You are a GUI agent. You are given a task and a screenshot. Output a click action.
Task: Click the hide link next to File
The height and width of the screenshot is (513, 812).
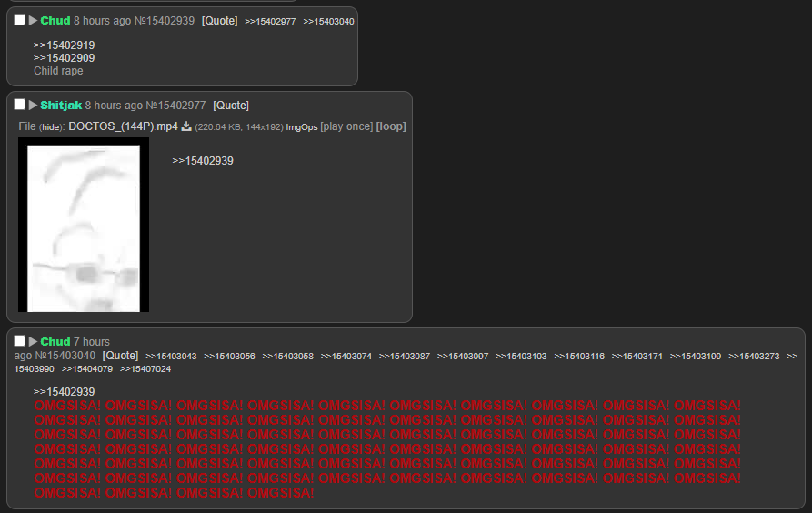tap(50, 127)
